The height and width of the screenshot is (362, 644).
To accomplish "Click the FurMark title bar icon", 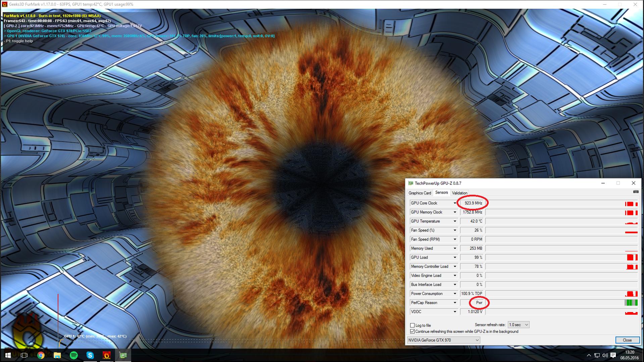I will point(5,4).
